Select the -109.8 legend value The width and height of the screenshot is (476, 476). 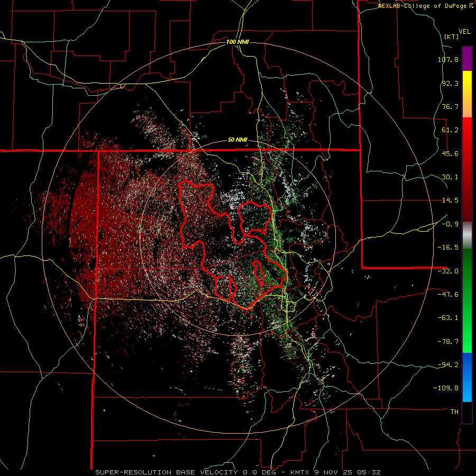pyautogui.click(x=446, y=388)
